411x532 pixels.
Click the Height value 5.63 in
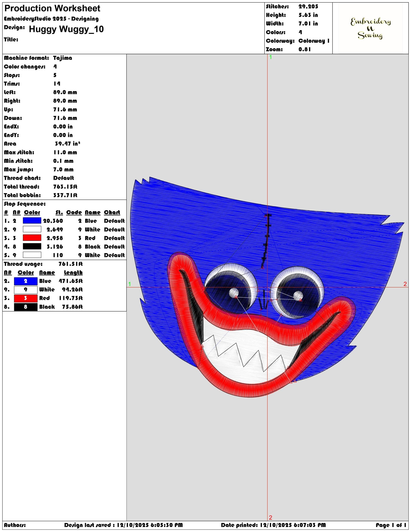(308, 15)
